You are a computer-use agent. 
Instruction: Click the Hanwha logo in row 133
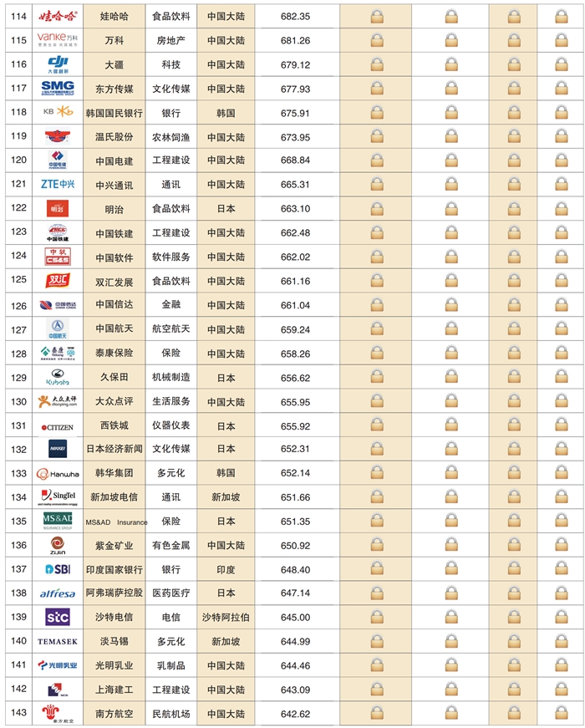58,474
